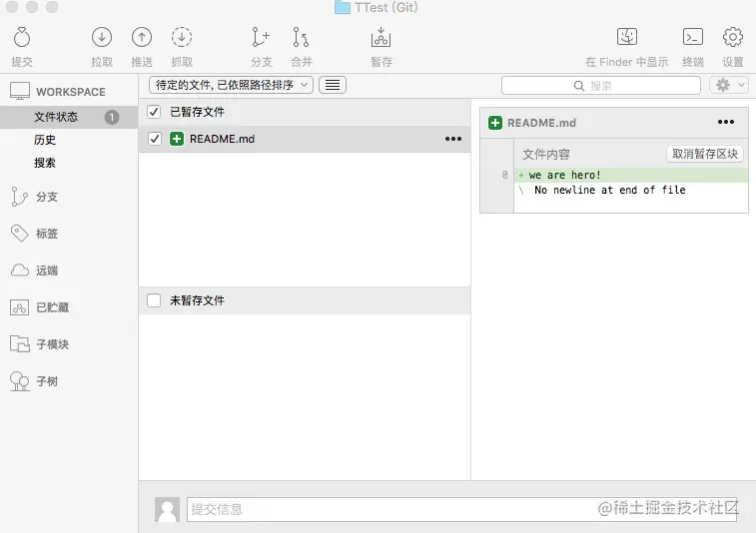Open the 待定的文件 sort dropdown
The height and width of the screenshot is (533, 756).
click(231, 85)
